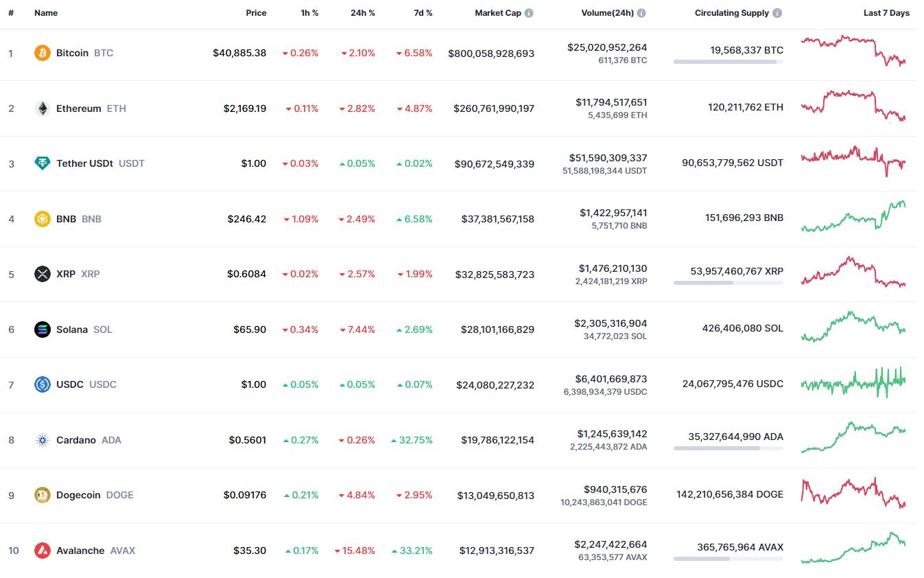Sort by the Volume(24h) column header
This screenshot has height=578, width=924.
click(606, 13)
